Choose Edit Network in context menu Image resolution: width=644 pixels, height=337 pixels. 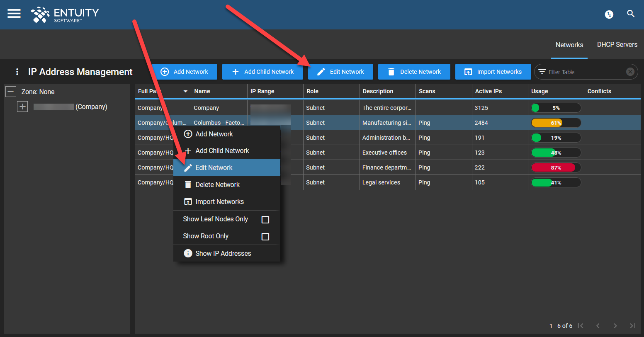click(x=227, y=167)
